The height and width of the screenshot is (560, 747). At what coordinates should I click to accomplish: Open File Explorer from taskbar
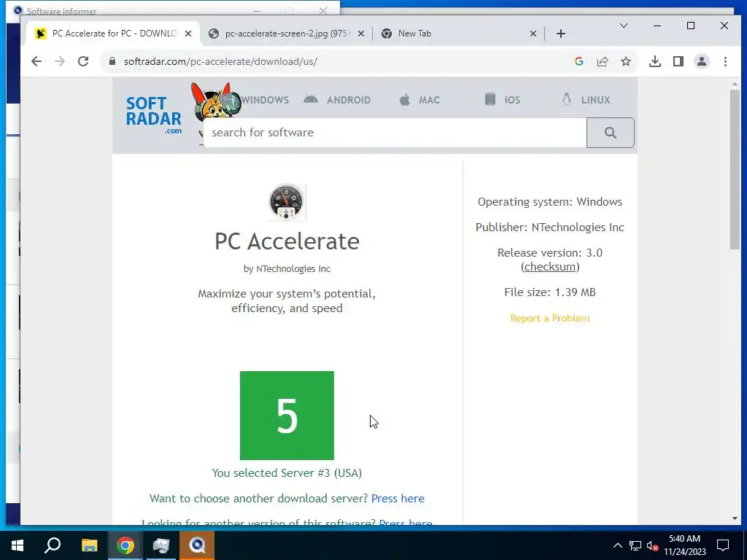[89, 545]
